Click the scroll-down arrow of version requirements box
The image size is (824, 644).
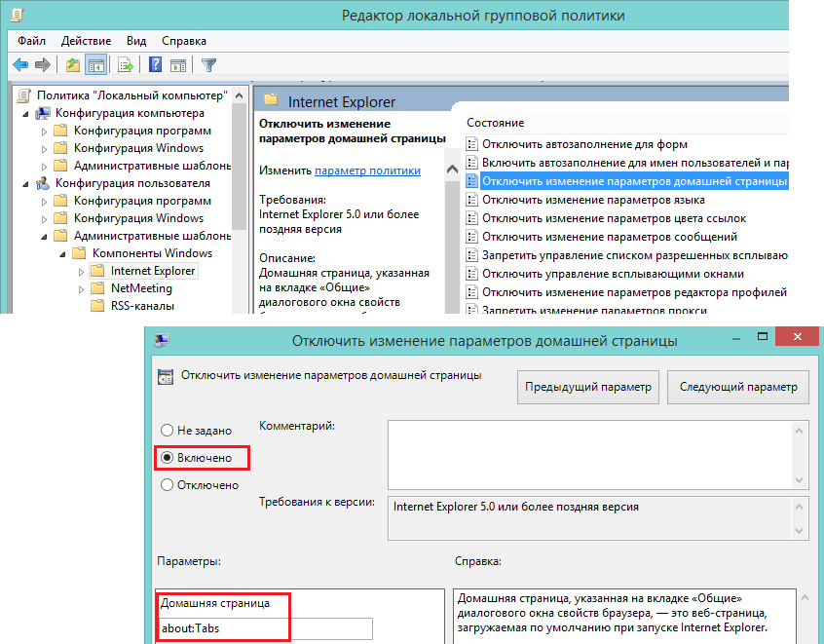click(800, 531)
